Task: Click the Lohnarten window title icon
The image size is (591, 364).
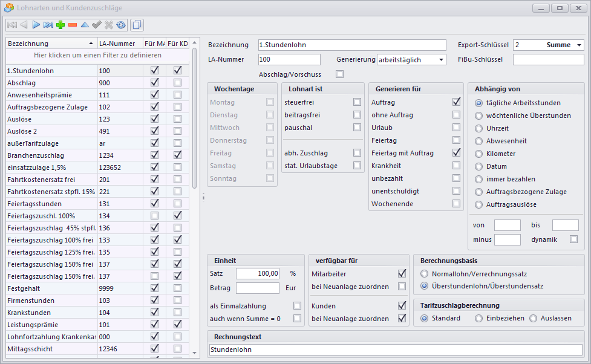Action: [x=9, y=7]
